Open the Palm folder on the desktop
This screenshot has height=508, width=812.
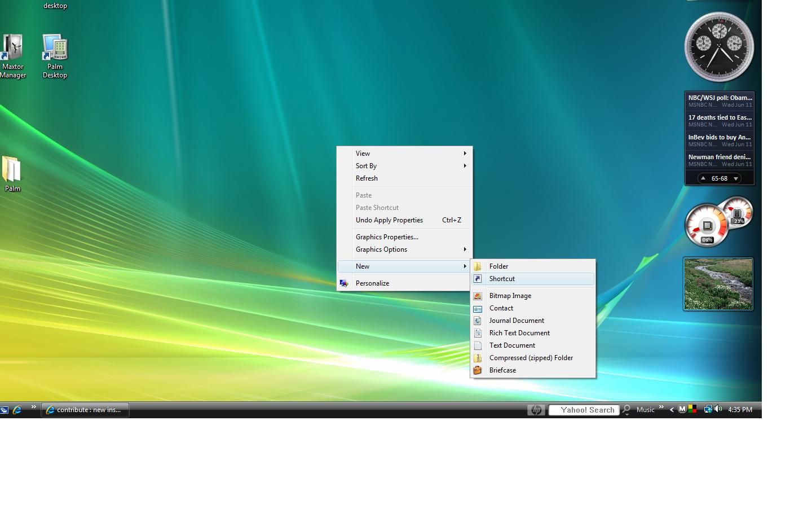click(12, 172)
